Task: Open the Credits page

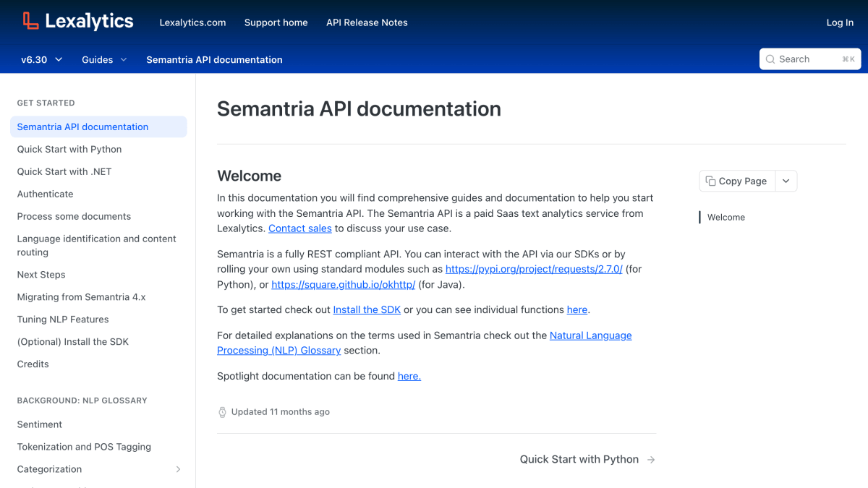Action: [x=33, y=364]
